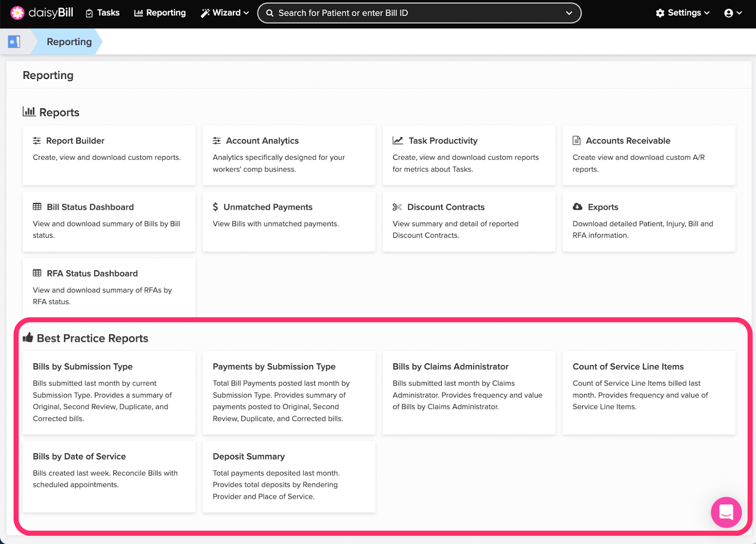Open the Exports card
This screenshot has width=756, height=544.
649,221
